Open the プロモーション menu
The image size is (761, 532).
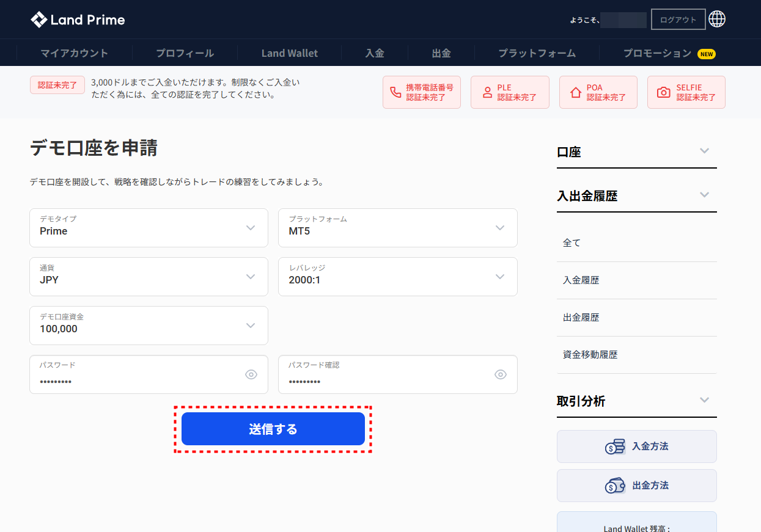point(658,53)
